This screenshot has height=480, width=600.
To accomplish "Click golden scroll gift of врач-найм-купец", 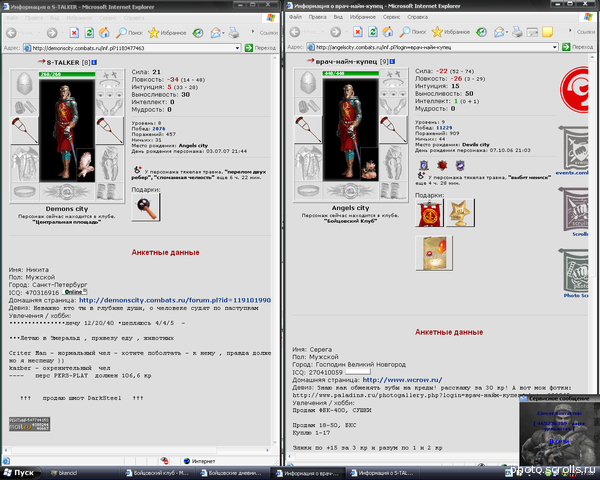I will pos(434,253).
